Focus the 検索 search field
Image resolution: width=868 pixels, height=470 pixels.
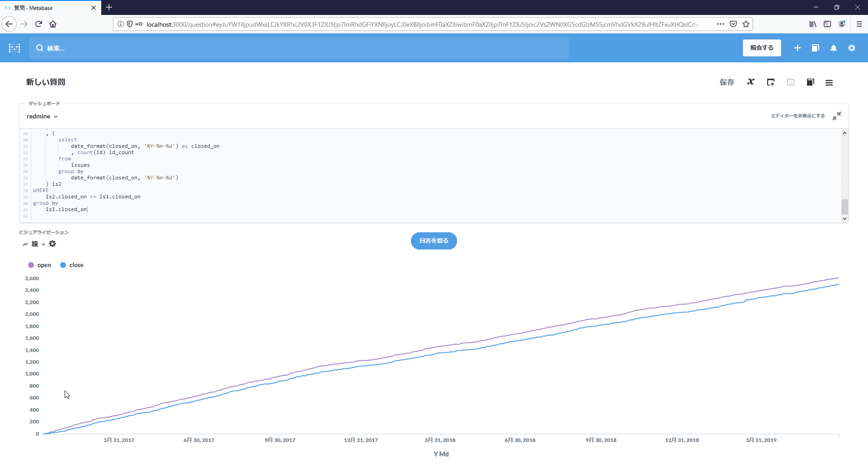pyautogui.click(x=299, y=48)
